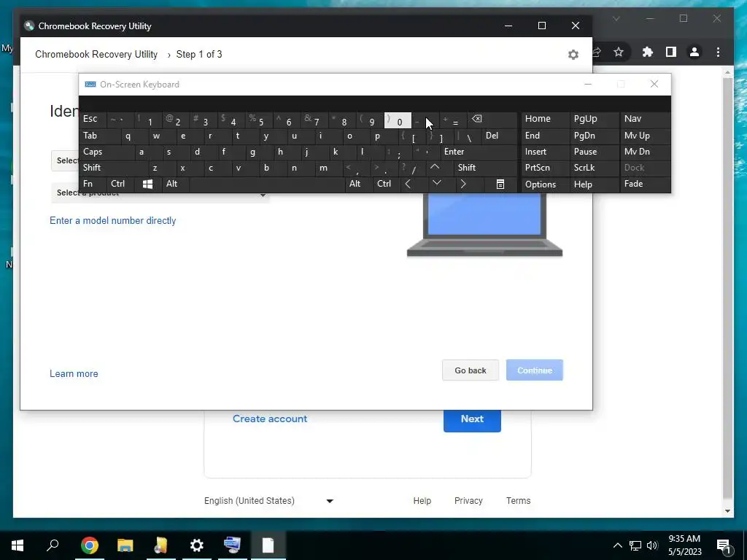Click Terms link in Chrome page

click(x=519, y=501)
